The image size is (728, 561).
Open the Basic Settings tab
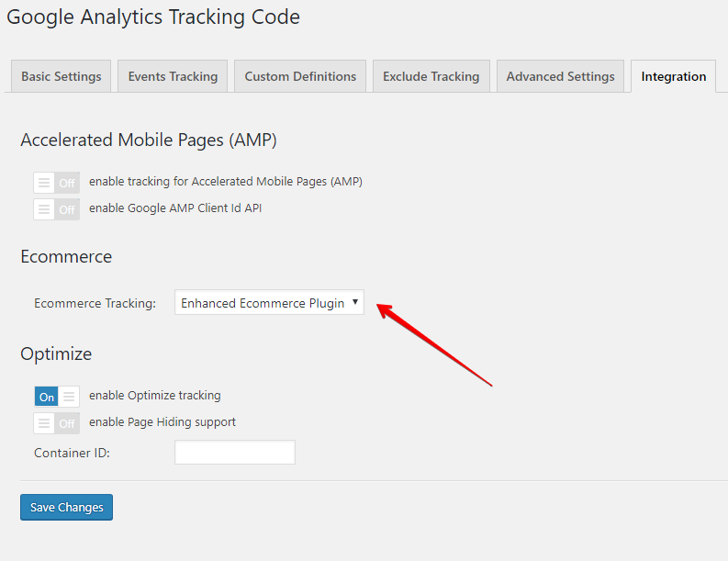point(61,76)
